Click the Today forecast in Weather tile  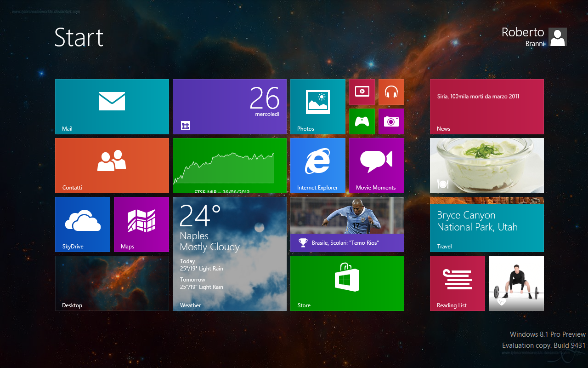[x=202, y=265]
